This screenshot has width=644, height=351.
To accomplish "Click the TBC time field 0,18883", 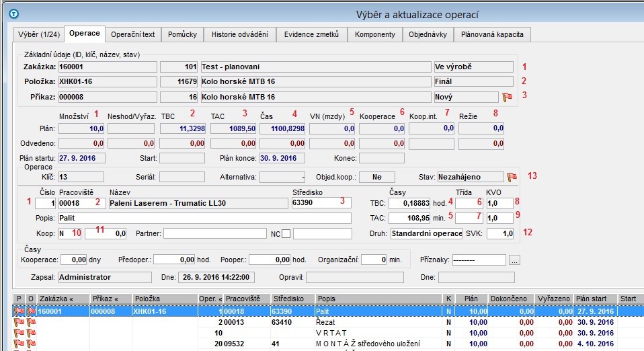I will [x=409, y=203].
